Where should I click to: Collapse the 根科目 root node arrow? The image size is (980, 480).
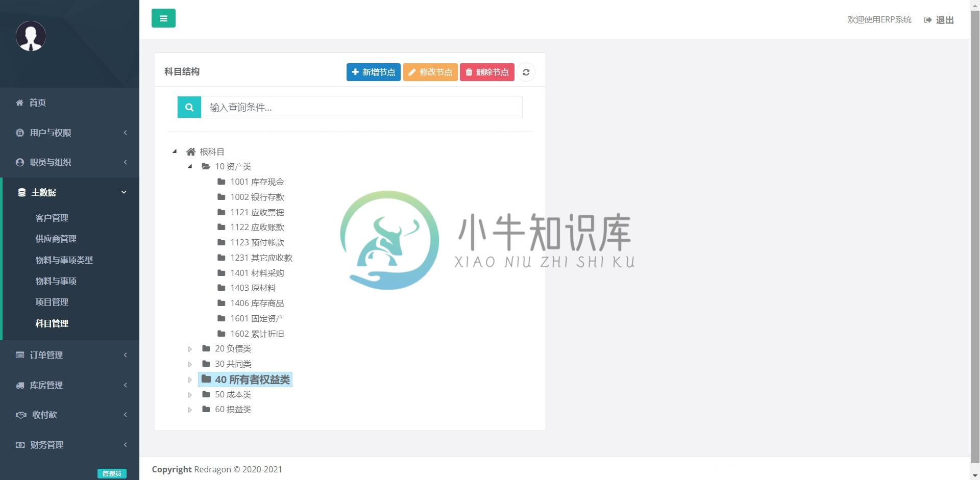click(175, 151)
